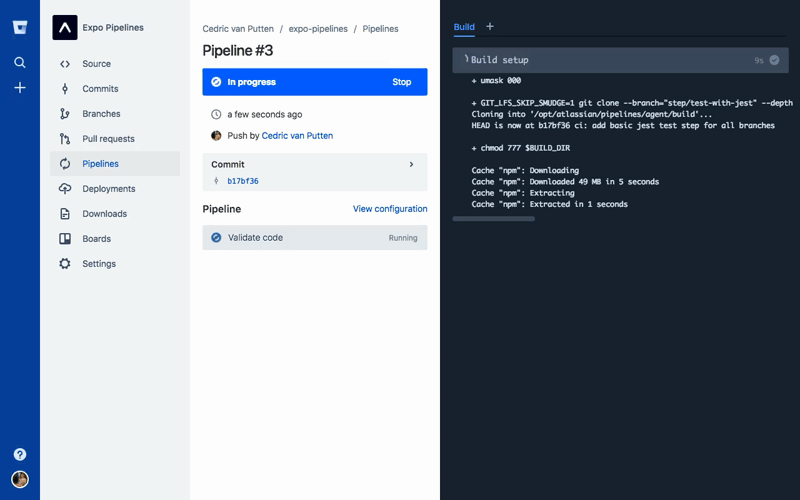800x500 pixels.
Task: Expand the Commit section chevron
Action: pyautogui.click(x=412, y=164)
